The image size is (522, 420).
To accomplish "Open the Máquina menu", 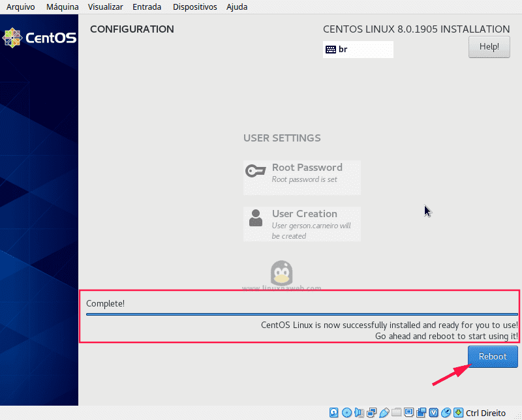I will [62, 7].
